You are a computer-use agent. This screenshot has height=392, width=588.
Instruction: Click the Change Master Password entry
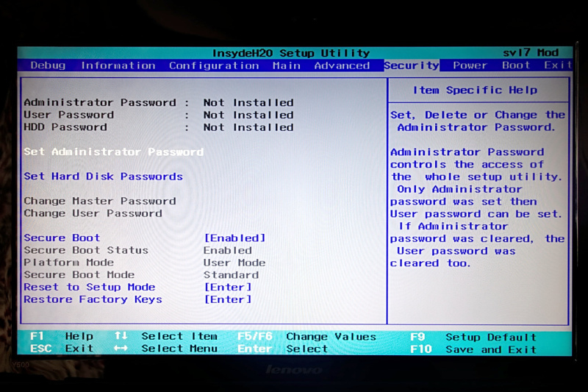[x=99, y=201]
